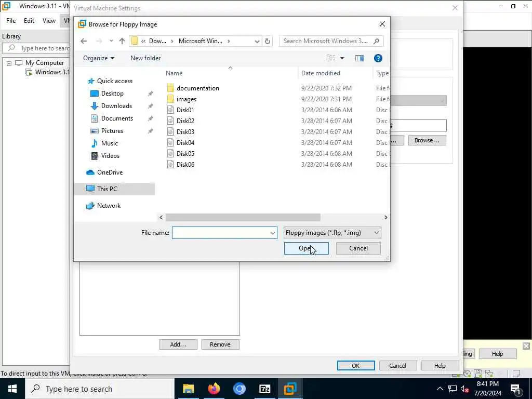Image resolution: width=532 pixels, height=399 pixels.
Task: Click Cancel in Virtual Machine Settings
Action: [x=397, y=366]
